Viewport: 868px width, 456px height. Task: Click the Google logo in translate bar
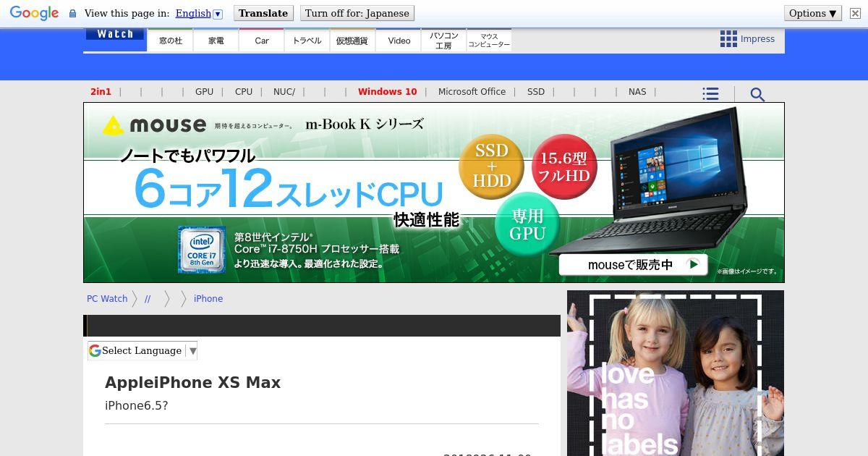[34, 14]
